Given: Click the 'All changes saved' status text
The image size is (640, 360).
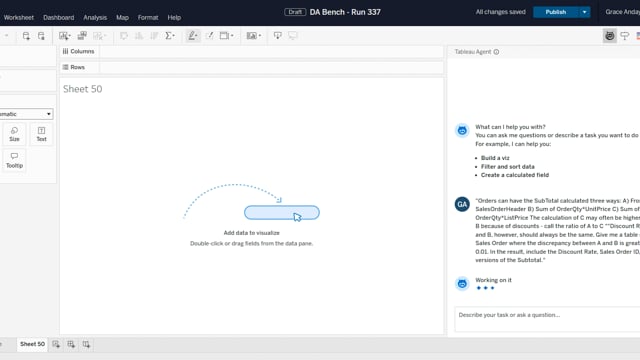Looking at the screenshot, I should 500,12.
